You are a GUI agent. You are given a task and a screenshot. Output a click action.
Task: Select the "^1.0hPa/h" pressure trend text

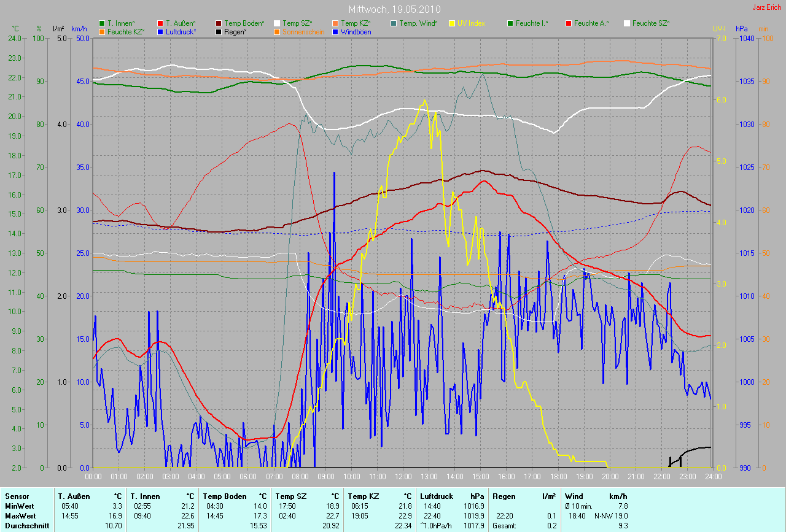coord(437,526)
